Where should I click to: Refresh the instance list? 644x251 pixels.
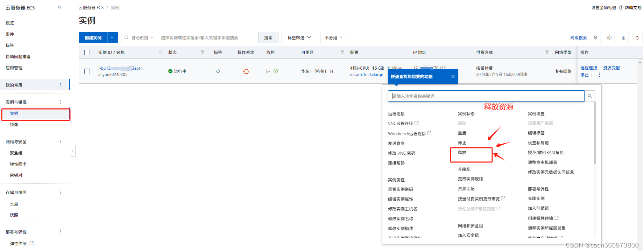[637, 37]
